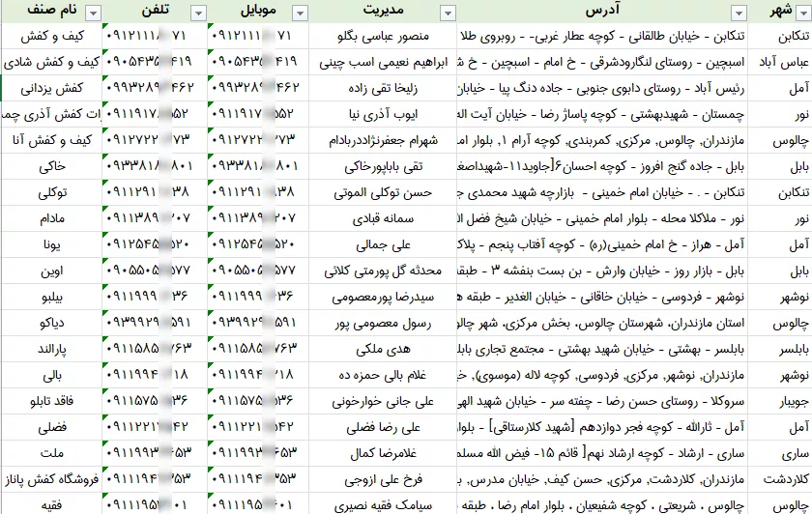Select the shop name cell 'اوین'

tap(52, 271)
